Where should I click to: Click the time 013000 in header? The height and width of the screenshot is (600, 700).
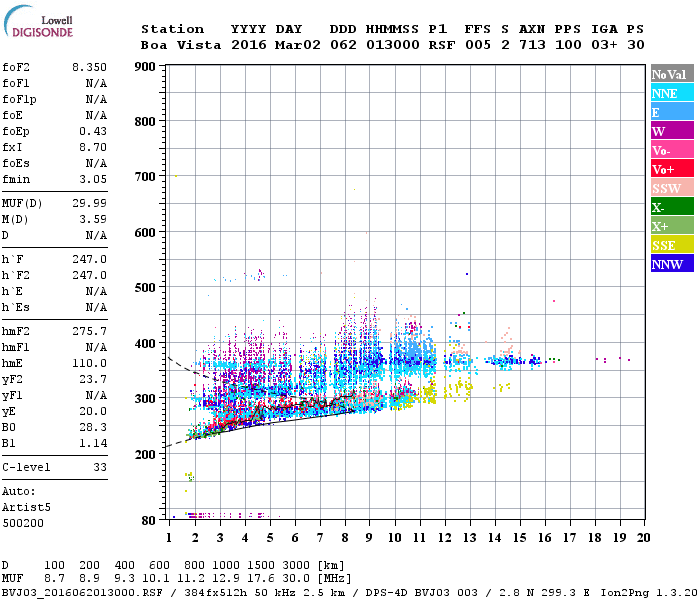click(x=393, y=45)
